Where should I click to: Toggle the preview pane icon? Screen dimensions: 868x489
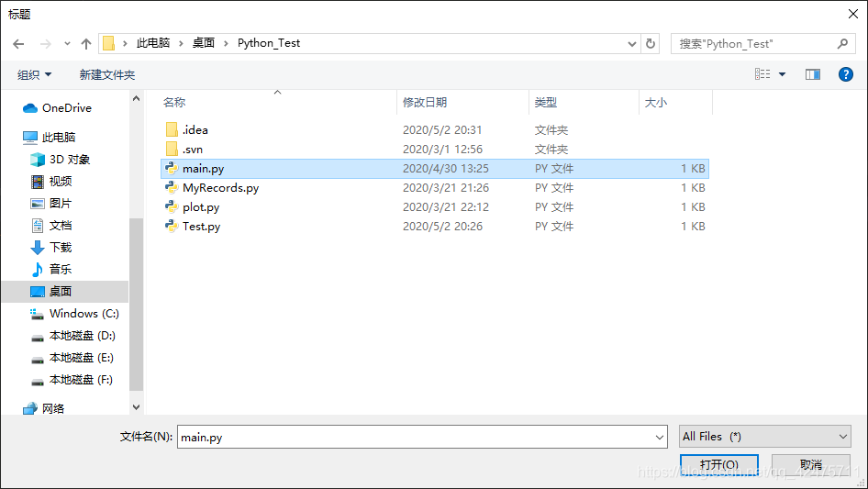812,74
